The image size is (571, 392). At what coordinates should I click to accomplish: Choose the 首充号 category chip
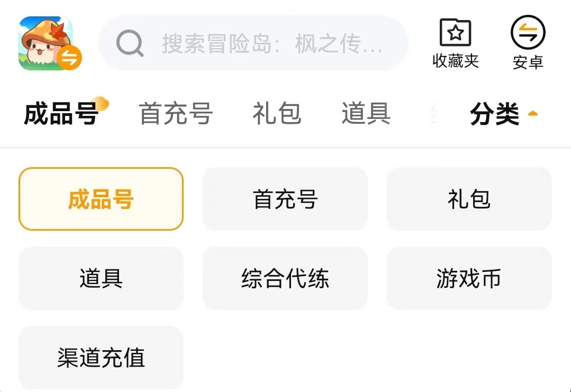(285, 199)
